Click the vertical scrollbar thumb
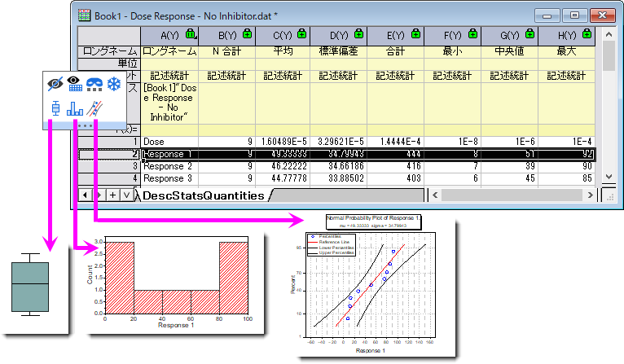Viewport: 624px width, 364px height. pyautogui.click(x=609, y=55)
